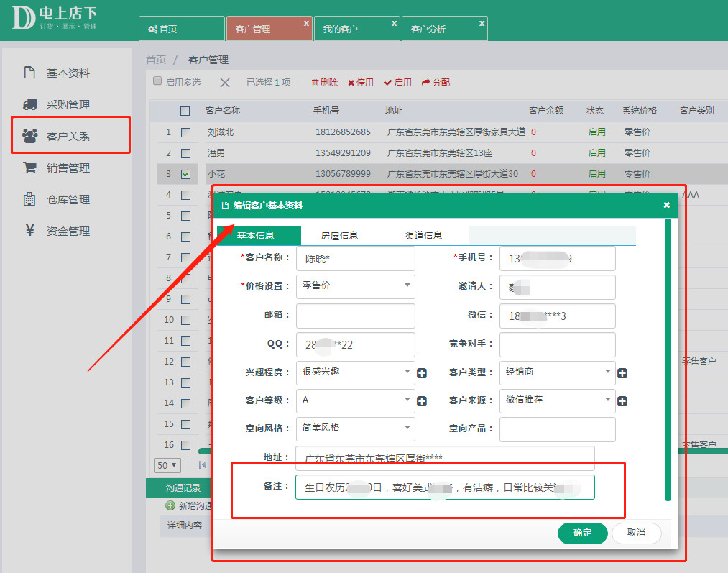Click the plus icon beside 客户类型

click(x=622, y=373)
